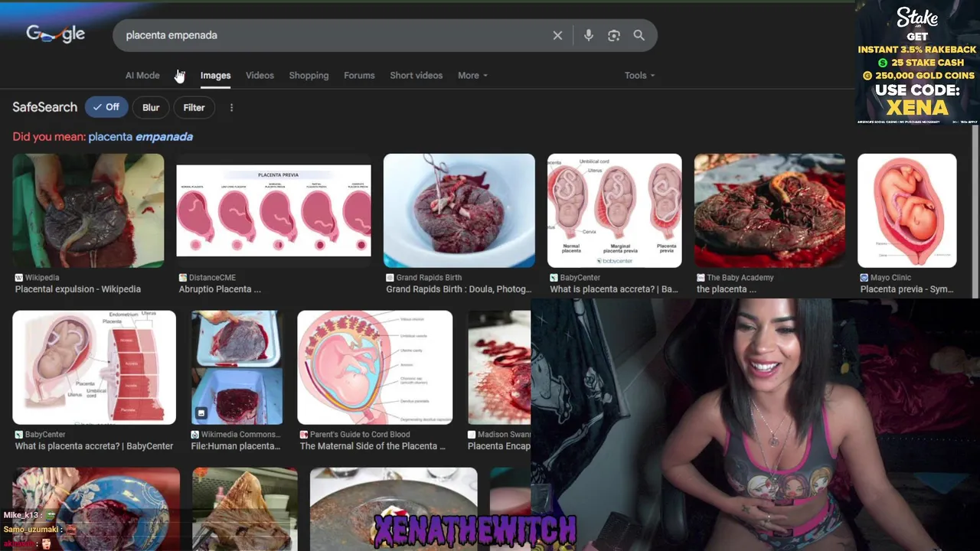
Task: Click the Parent's Guide to Cord Blood favicon
Action: [x=304, y=435]
